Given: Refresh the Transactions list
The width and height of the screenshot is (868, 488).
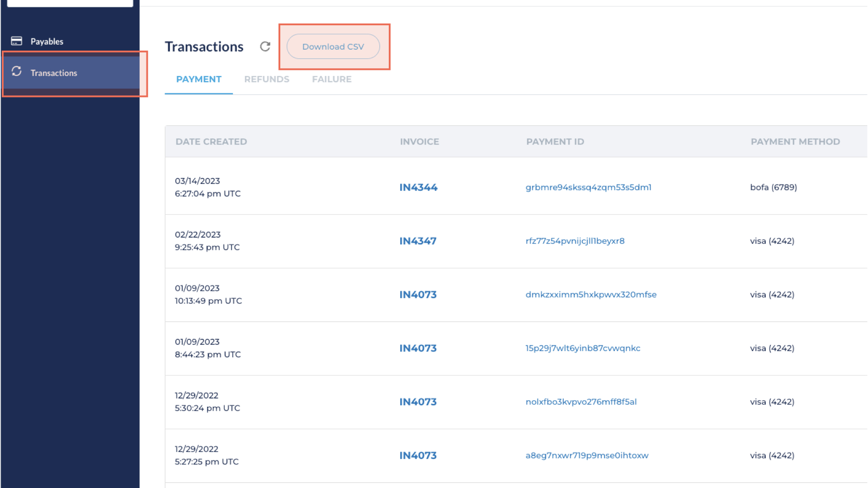Looking at the screenshot, I should (x=265, y=47).
